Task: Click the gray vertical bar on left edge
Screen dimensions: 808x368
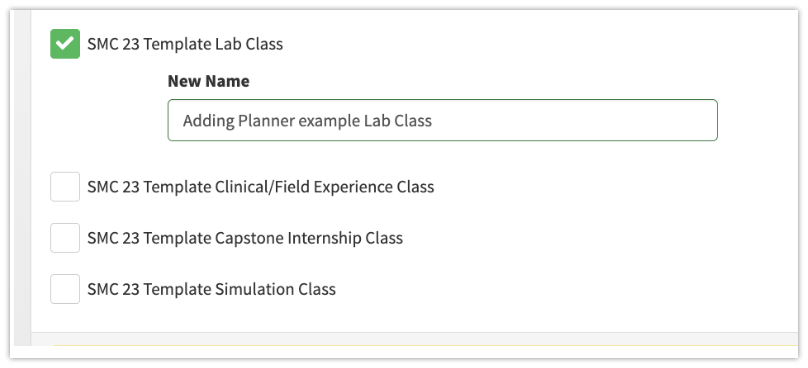Action: click(23, 178)
